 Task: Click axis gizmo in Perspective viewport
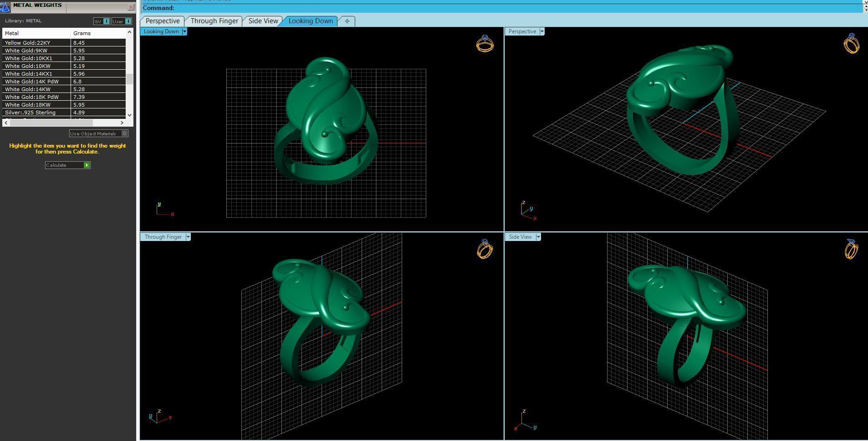pyautogui.click(x=528, y=210)
